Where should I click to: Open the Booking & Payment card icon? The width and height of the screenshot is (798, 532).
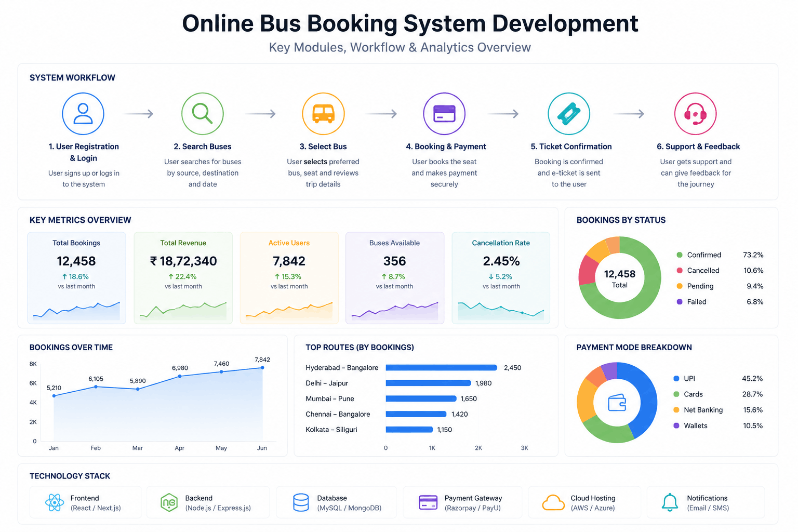pyautogui.click(x=444, y=114)
